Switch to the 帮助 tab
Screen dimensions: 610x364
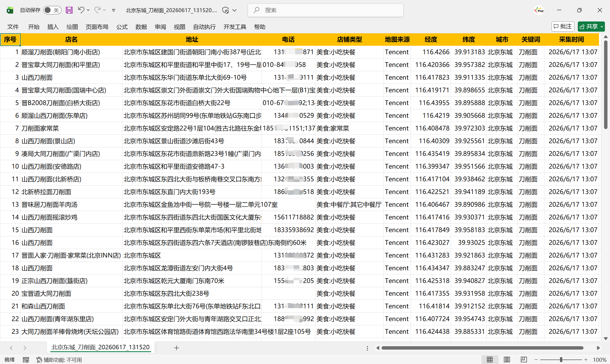point(260,27)
